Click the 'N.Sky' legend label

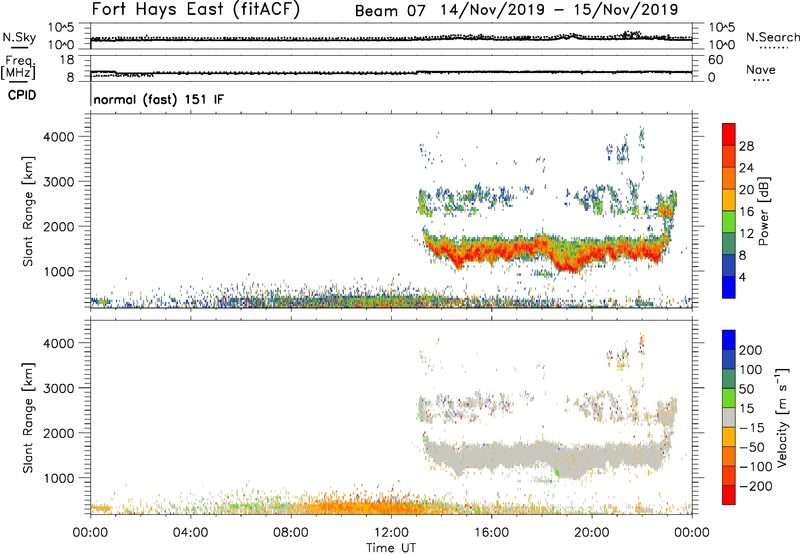tap(19, 37)
